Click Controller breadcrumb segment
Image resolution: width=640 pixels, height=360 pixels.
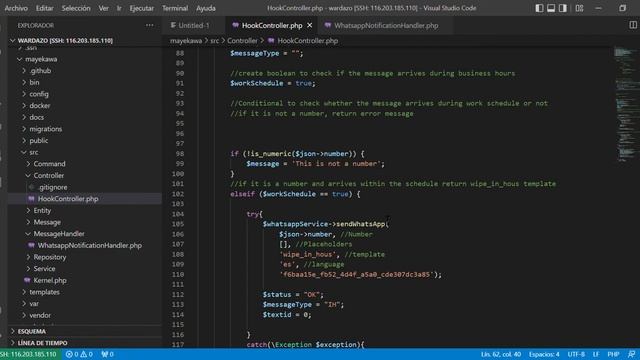pyautogui.click(x=242, y=41)
